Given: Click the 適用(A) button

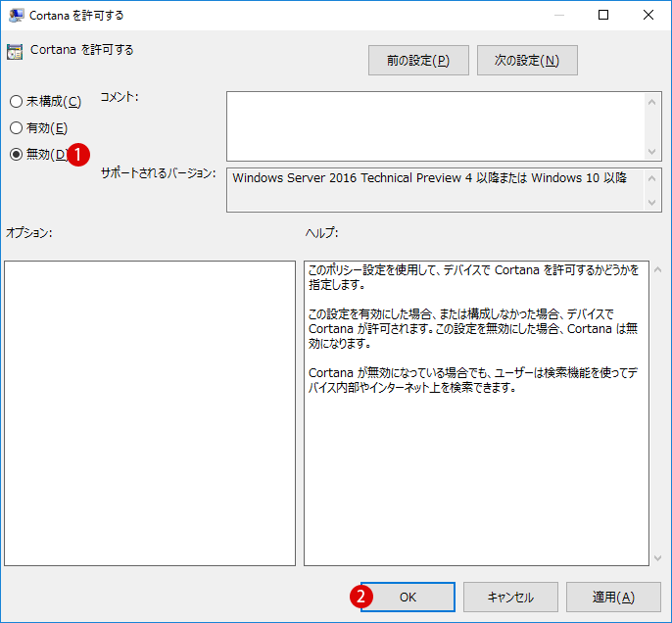Looking at the screenshot, I should [x=613, y=597].
